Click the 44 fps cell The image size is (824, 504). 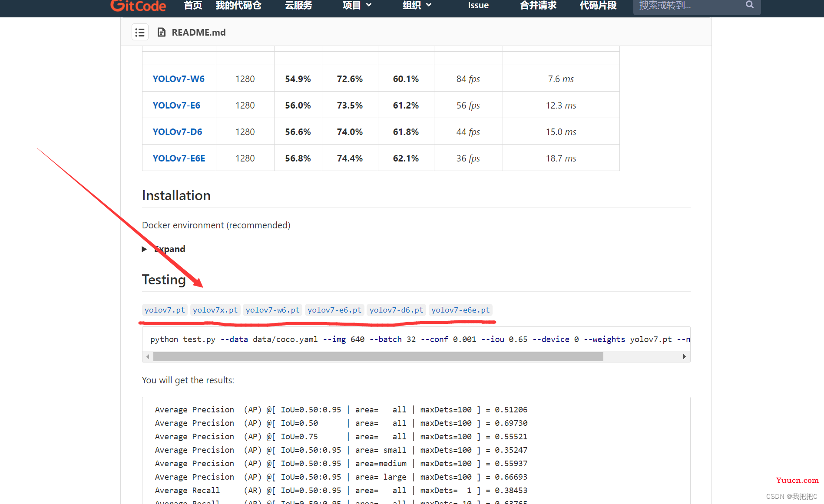tap(468, 132)
